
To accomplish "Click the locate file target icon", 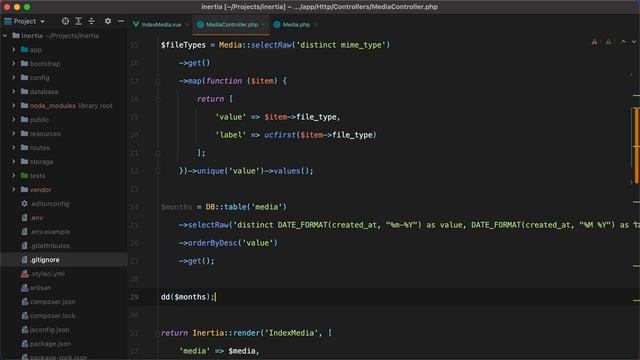I will pyautogui.click(x=65, y=21).
